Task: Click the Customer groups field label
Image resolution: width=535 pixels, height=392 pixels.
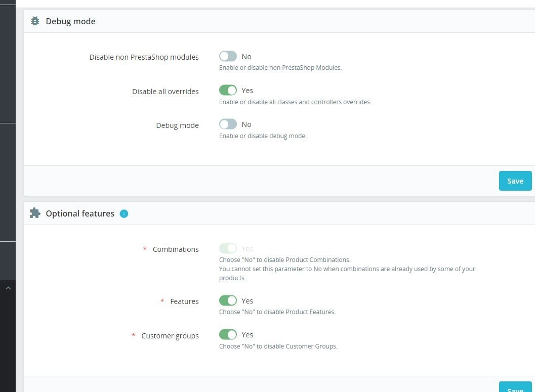Action: 170,336
